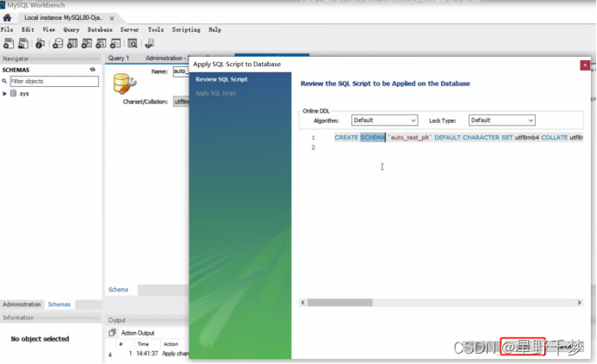The height and width of the screenshot is (364, 597).
Task: Go to the Workbench home screen icon
Action: pos(7,17)
